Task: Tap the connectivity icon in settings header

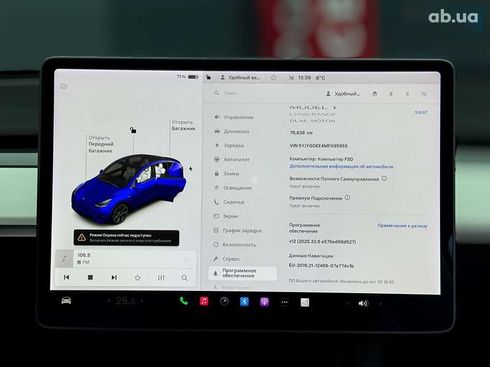Action: pos(424,94)
